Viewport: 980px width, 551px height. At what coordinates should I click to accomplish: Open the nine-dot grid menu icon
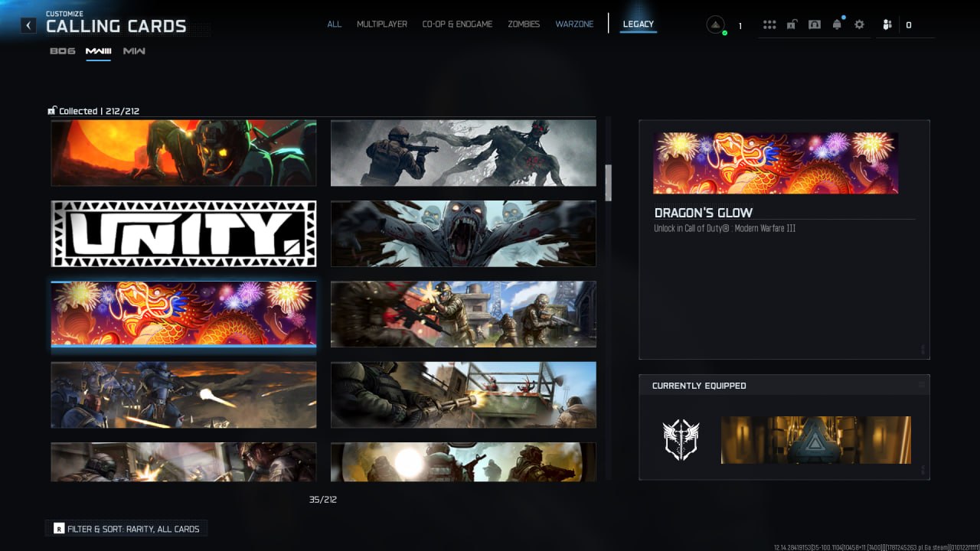tap(769, 24)
